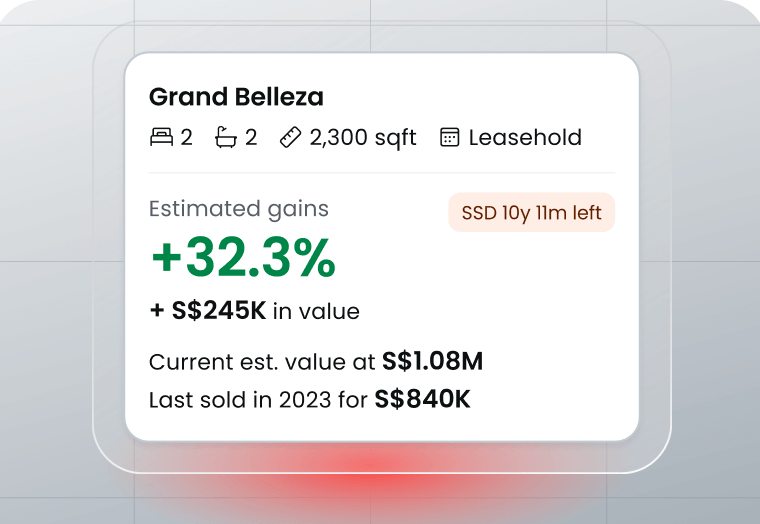Click the bathroom count next to bathtub icon
760x524 pixels.
[251, 138]
